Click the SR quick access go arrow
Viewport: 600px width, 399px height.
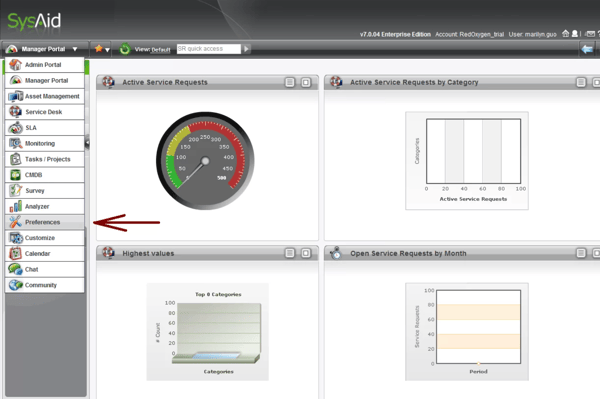click(x=246, y=49)
